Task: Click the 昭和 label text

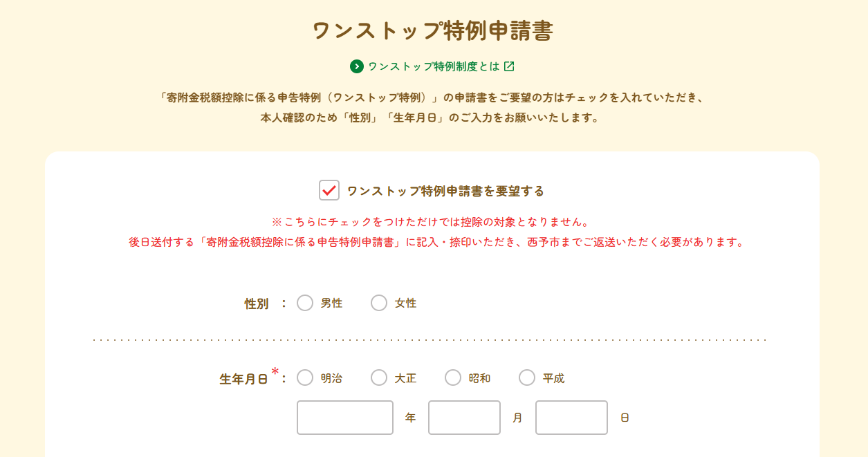Action: [x=479, y=378]
